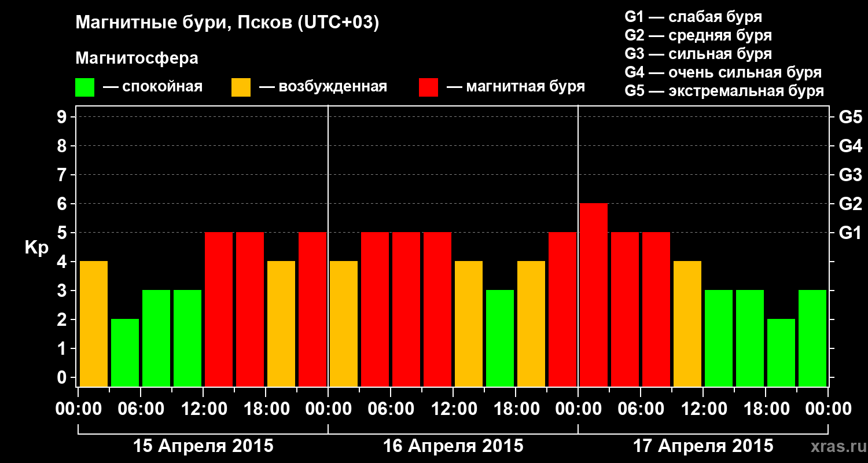This screenshot has width=868, height=463.
Task: Click the 'G3 — сильная буря' legend line
Action: pyautogui.click(x=698, y=54)
